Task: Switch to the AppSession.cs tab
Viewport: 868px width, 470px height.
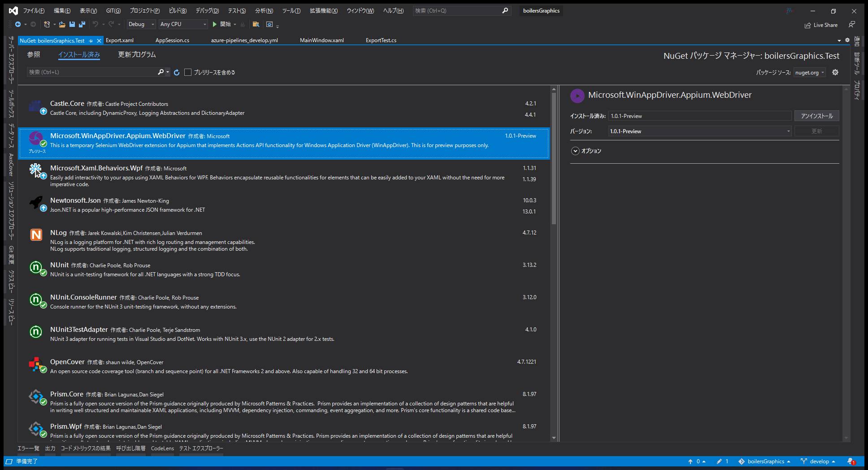Action: [x=172, y=40]
